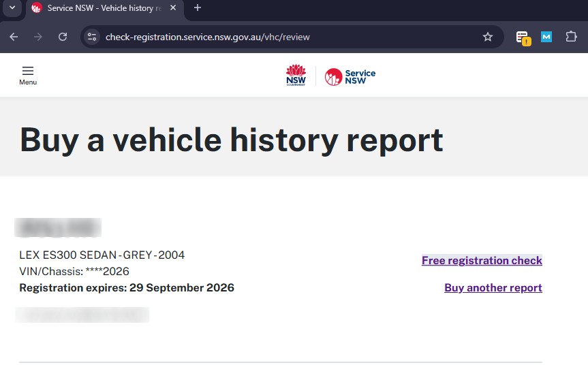Click the Buy another report link
This screenshot has width=588, height=380.
point(493,287)
